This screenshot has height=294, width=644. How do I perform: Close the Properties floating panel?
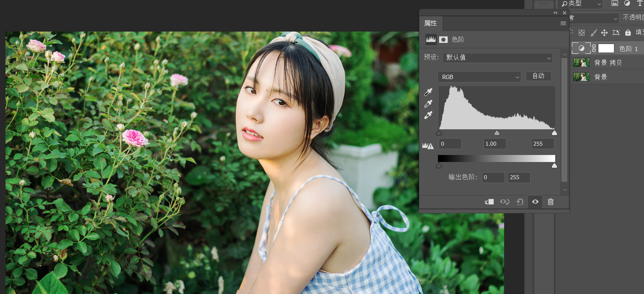tap(565, 13)
